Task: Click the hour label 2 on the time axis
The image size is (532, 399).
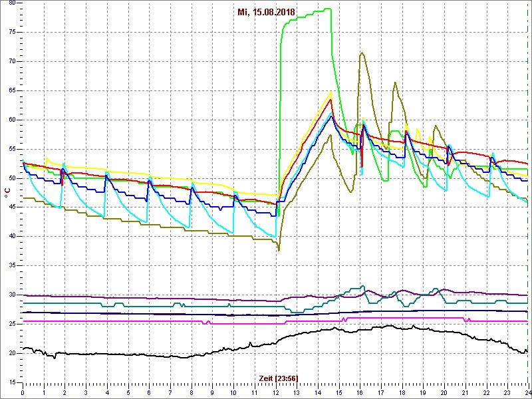Action: tap(65, 393)
